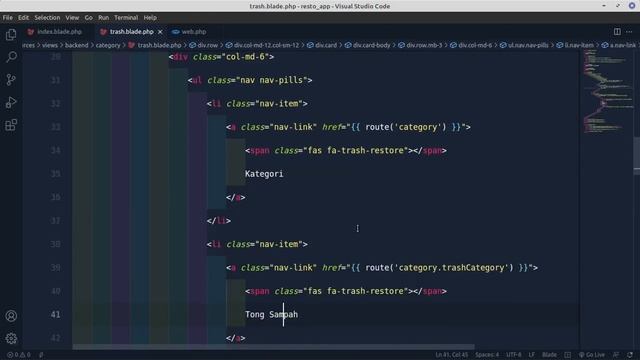640x360 pixels.
Task: Click the LF end-of-line status
Action: click(x=531, y=355)
